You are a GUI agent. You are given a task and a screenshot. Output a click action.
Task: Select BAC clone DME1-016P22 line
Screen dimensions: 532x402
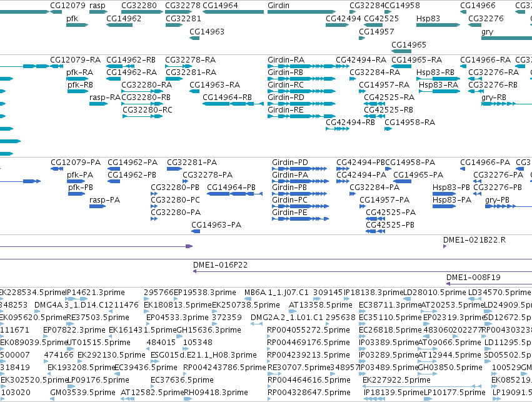coord(363,271)
